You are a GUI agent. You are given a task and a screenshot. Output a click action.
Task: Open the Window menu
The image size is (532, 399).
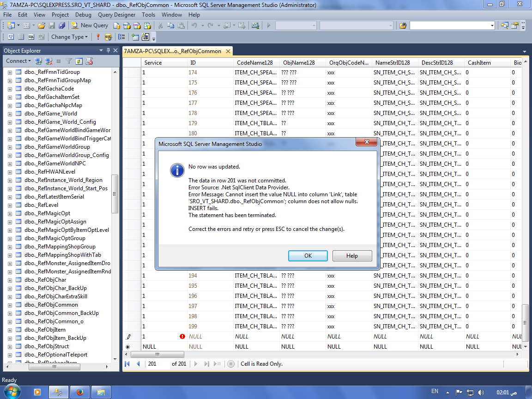tap(172, 15)
